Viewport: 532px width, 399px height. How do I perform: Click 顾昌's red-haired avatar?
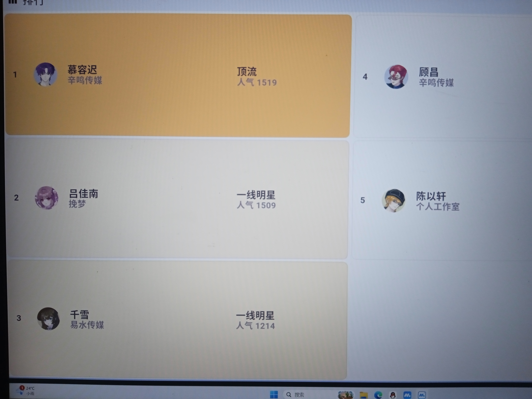pyautogui.click(x=396, y=77)
